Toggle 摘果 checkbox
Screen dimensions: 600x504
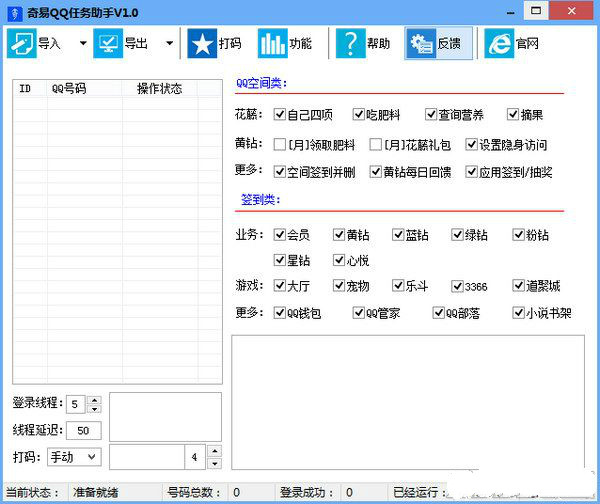[513, 114]
